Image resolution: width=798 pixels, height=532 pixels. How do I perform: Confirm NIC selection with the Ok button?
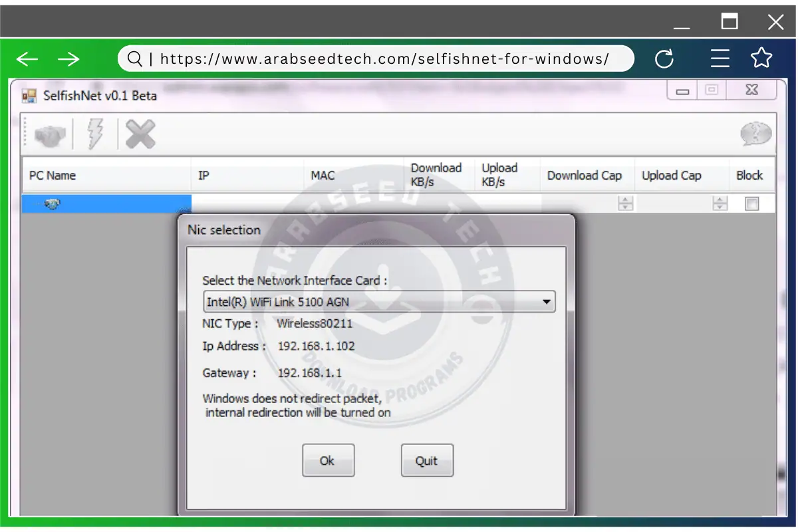click(328, 460)
